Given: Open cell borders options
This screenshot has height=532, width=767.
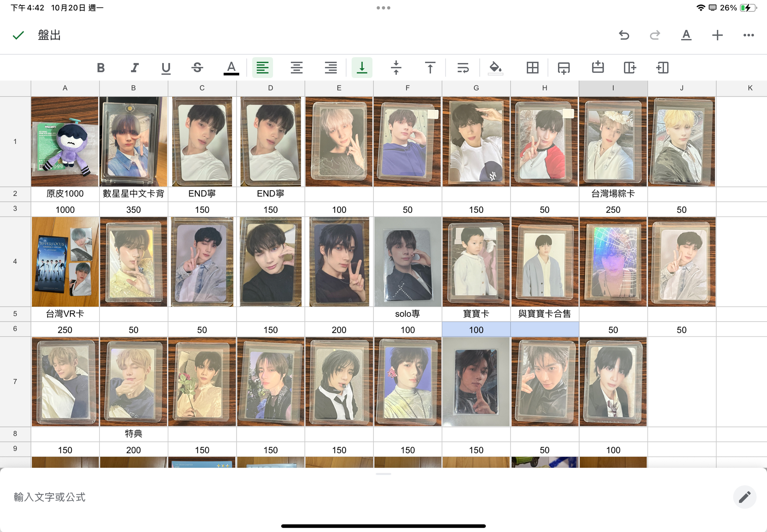Looking at the screenshot, I should point(532,67).
